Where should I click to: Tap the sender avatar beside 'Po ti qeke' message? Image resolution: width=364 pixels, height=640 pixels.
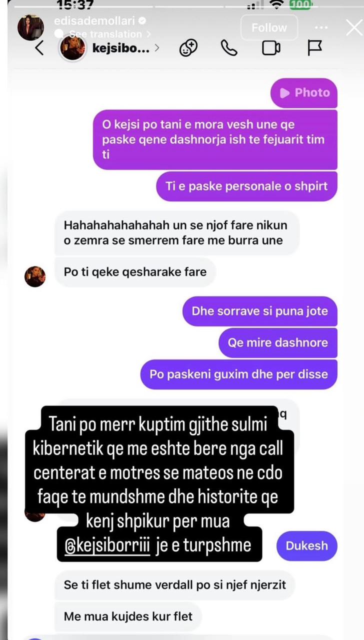[x=35, y=276]
